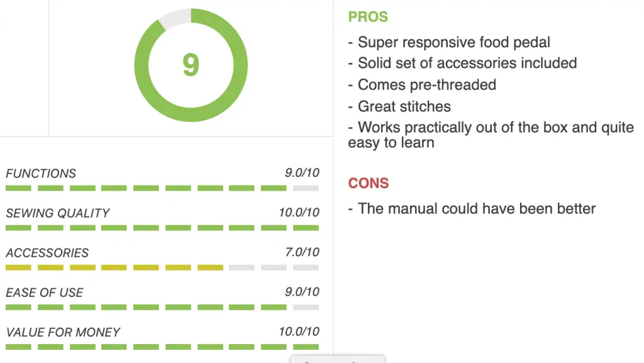Select the green PROS heading

pyautogui.click(x=368, y=17)
